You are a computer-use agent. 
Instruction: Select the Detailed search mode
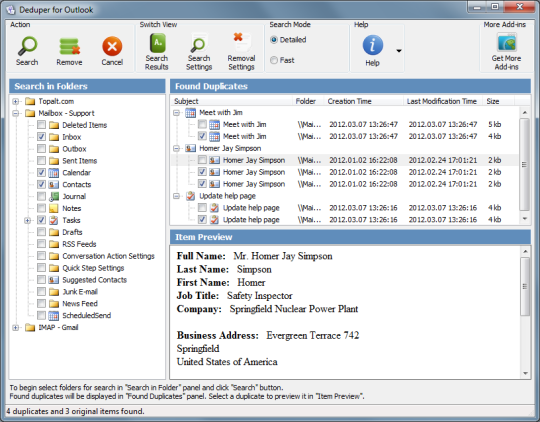274,40
